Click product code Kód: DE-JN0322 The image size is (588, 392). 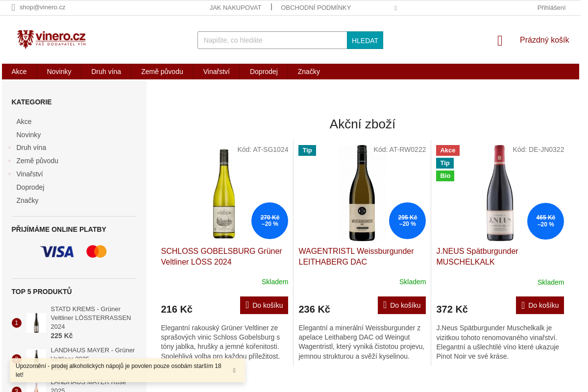pos(539,149)
